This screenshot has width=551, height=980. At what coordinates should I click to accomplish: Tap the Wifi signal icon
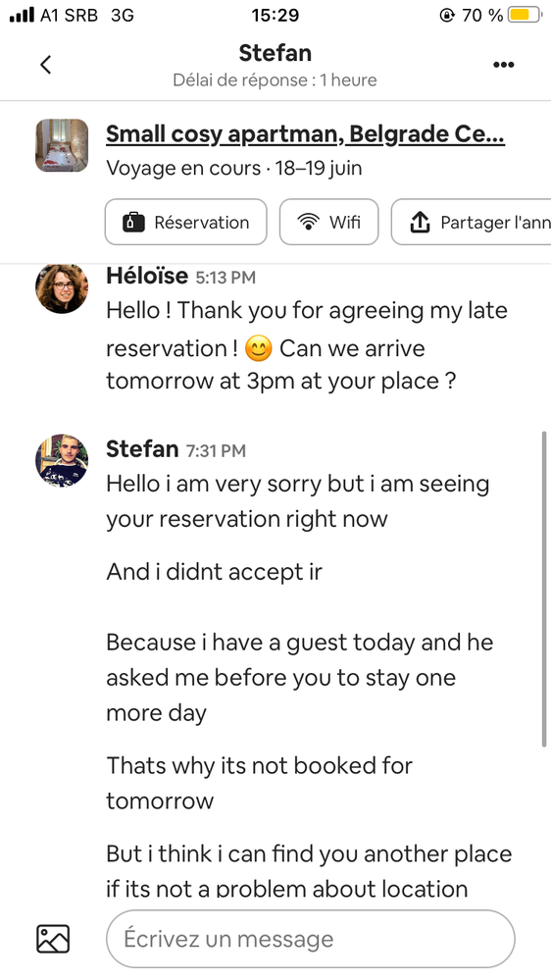309,222
